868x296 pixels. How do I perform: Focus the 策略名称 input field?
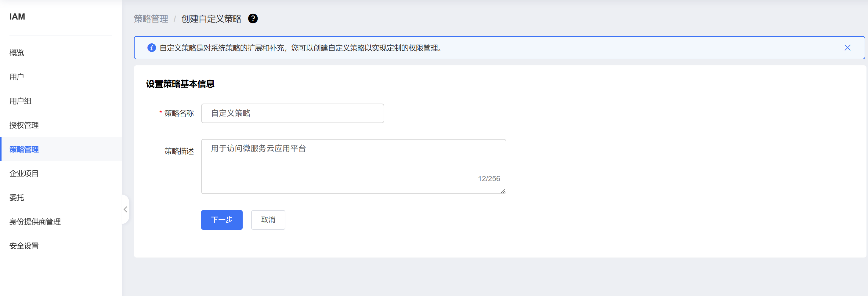tap(292, 113)
